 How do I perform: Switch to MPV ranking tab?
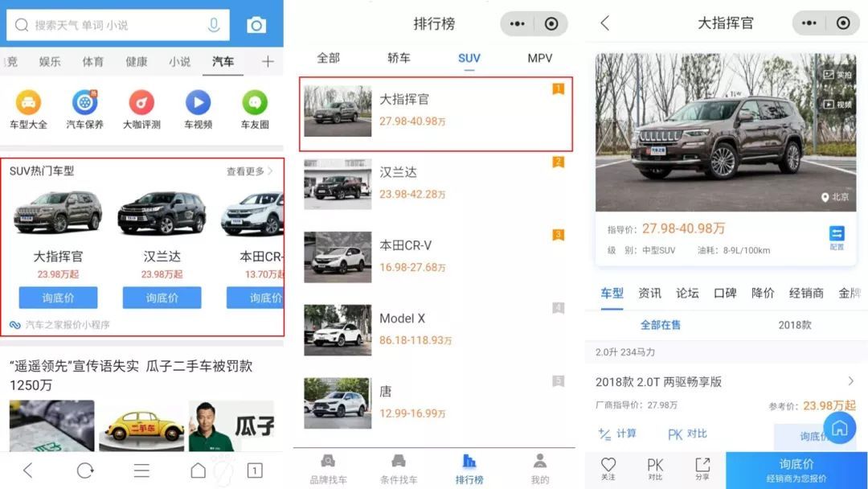coord(540,58)
